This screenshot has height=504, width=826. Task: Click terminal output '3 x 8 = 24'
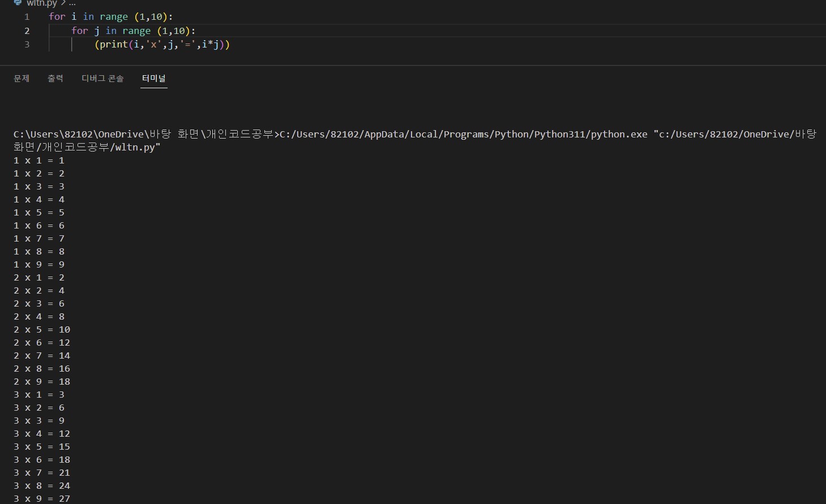click(x=42, y=486)
